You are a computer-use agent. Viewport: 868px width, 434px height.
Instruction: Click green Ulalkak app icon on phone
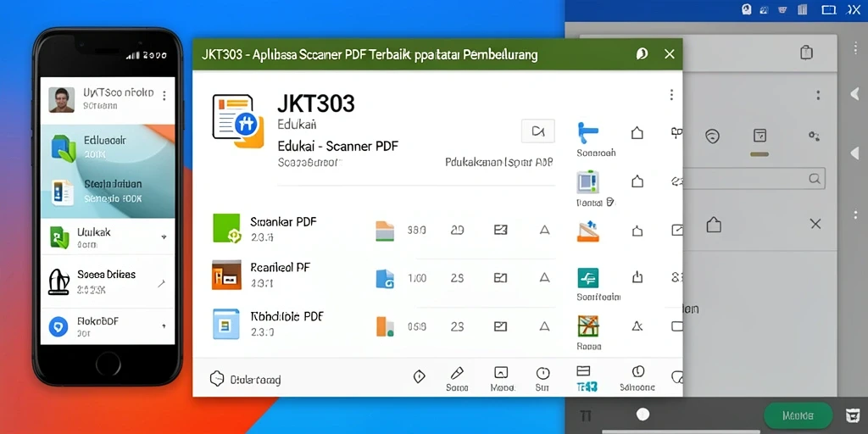pos(59,237)
